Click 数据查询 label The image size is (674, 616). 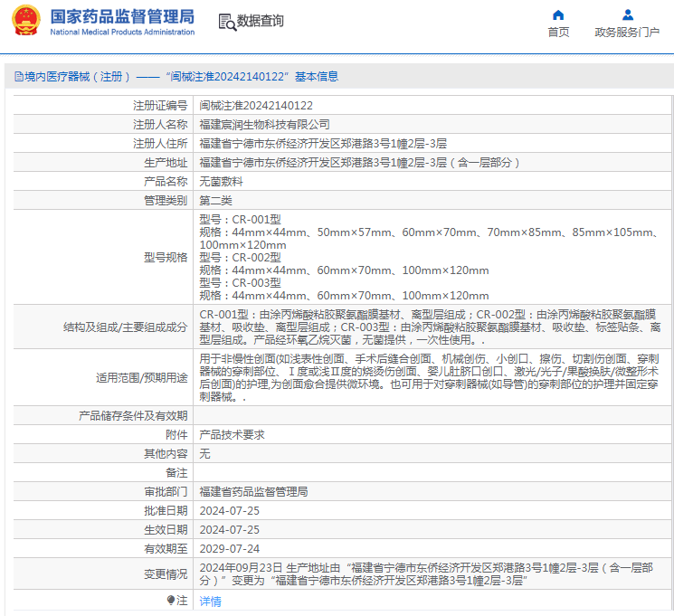tap(260, 21)
